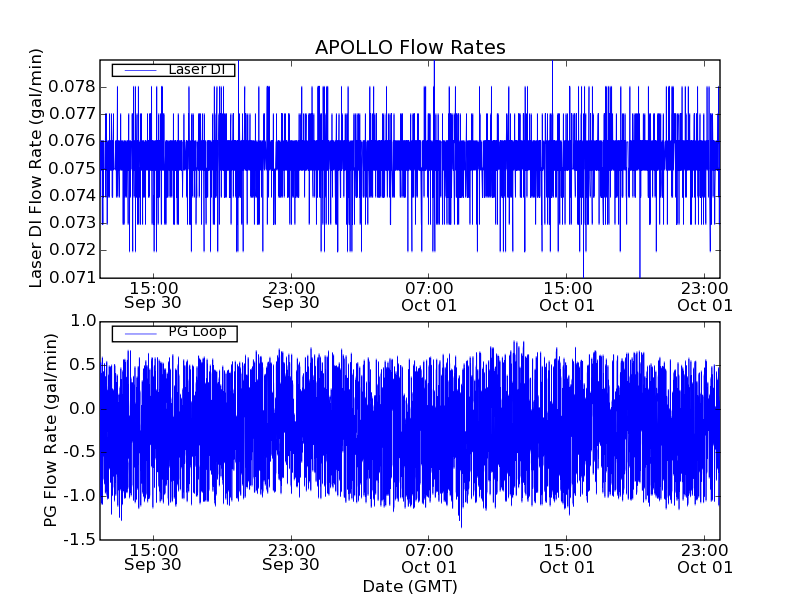
Task: Click the blue line sample in PG Loop legend
Action: 140,334
